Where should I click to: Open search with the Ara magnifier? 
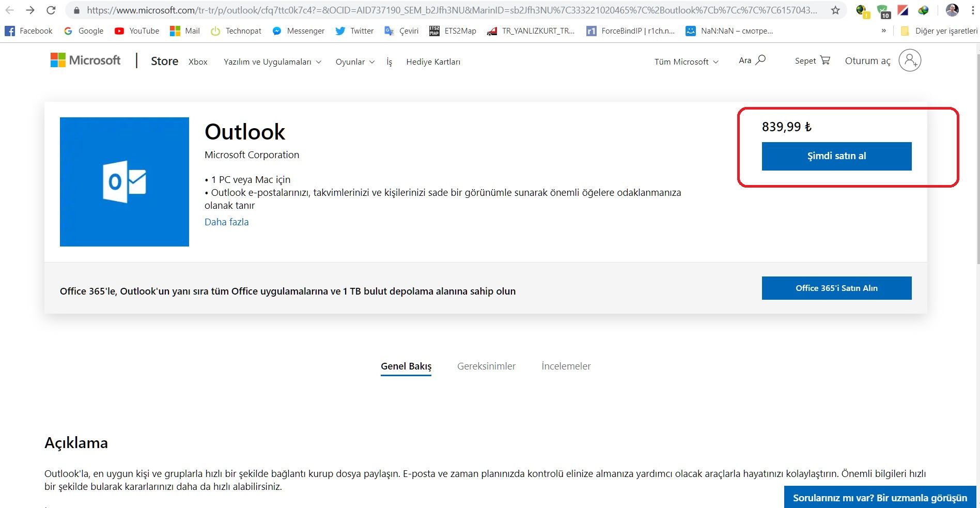pyautogui.click(x=752, y=60)
